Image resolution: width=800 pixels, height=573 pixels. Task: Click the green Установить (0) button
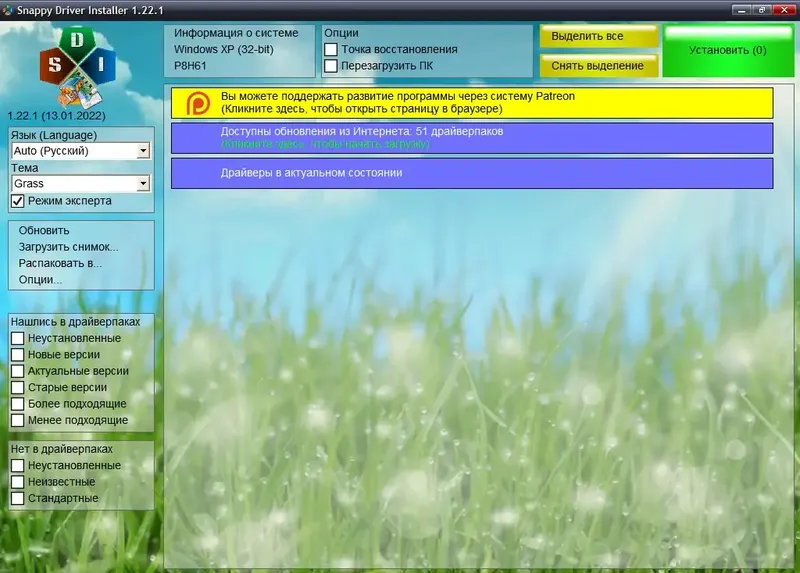click(x=728, y=51)
